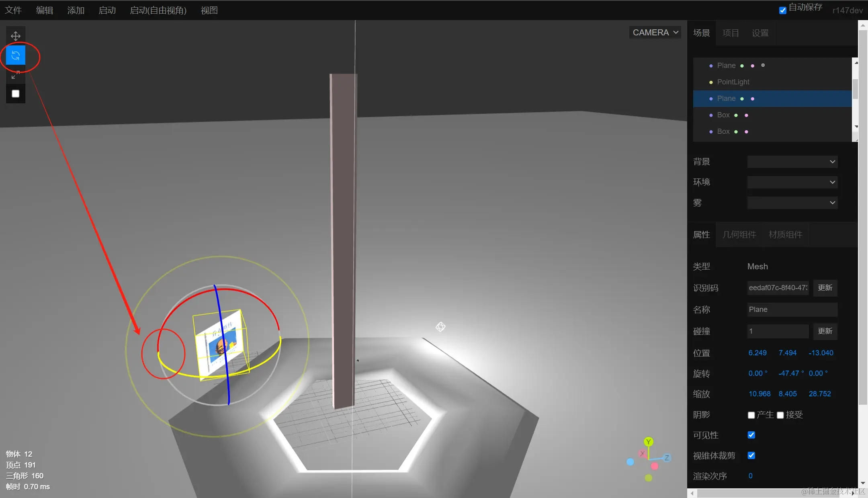Click the Z axis on view helper gizmo
This screenshot has width=868, height=498.
pyautogui.click(x=667, y=458)
